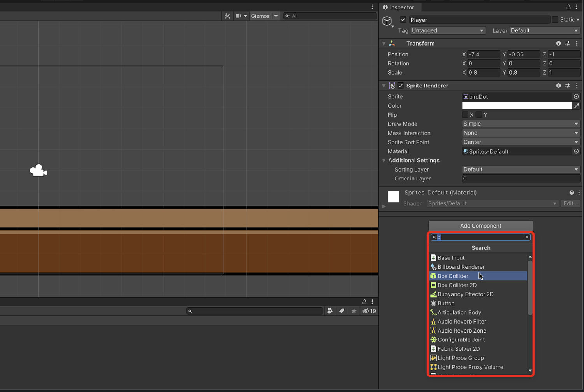This screenshot has width=584, height=392.
Task: Click the Position X field
Action: [484, 54]
